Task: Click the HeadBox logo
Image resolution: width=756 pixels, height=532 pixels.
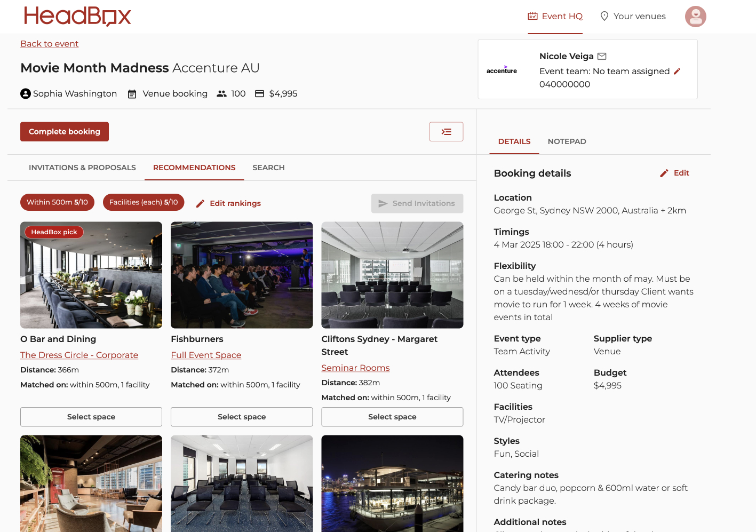Action: 77,16
